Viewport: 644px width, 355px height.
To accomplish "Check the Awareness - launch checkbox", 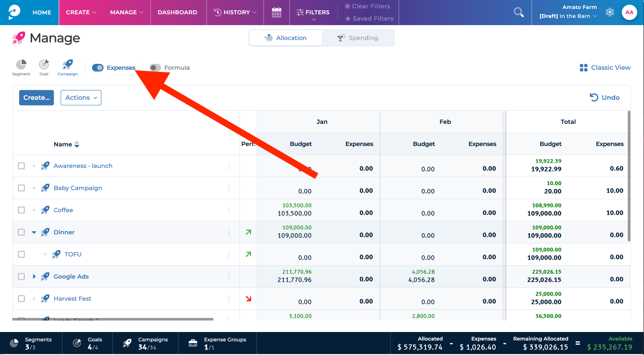I will click(21, 166).
